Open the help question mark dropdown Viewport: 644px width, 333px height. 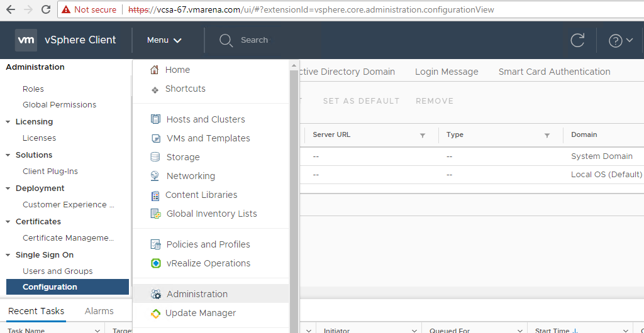[620, 40]
